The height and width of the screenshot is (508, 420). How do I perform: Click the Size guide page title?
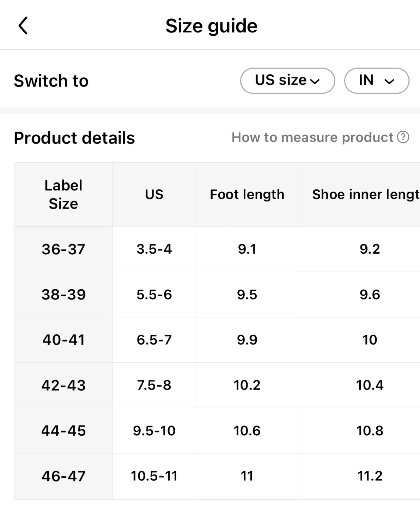pyautogui.click(x=212, y=26)
